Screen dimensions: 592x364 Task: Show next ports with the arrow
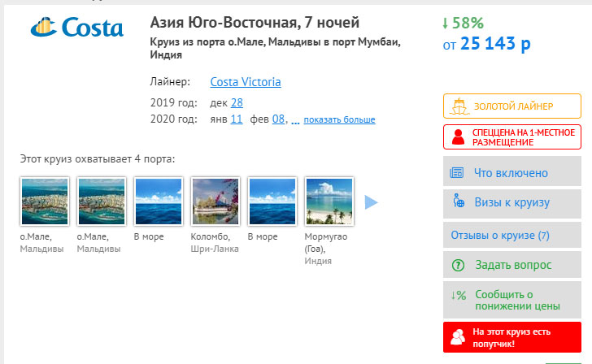[x=371, y=202]
